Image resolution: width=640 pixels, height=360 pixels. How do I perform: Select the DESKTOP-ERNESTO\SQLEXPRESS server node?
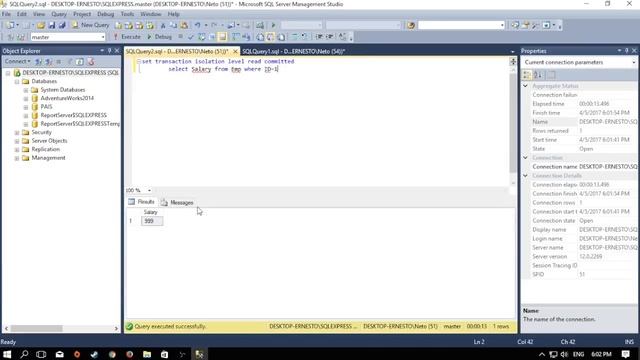tap(70, 73)
